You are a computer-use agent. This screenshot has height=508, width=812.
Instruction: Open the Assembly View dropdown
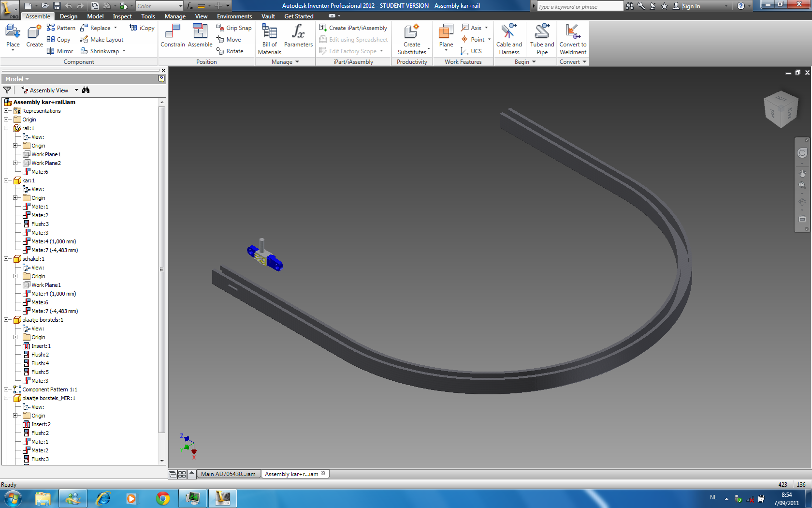click(x=76, y=90)
